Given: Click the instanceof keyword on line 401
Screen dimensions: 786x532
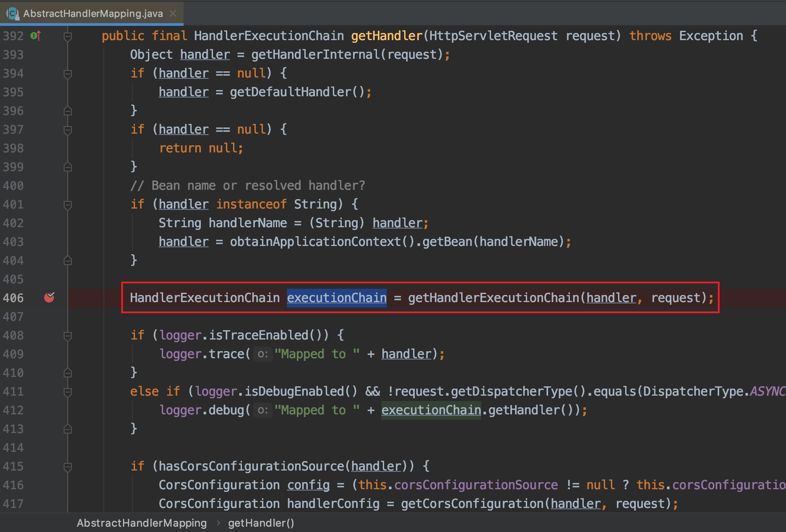Looking at the screenshot, I should tap(251, 204).
